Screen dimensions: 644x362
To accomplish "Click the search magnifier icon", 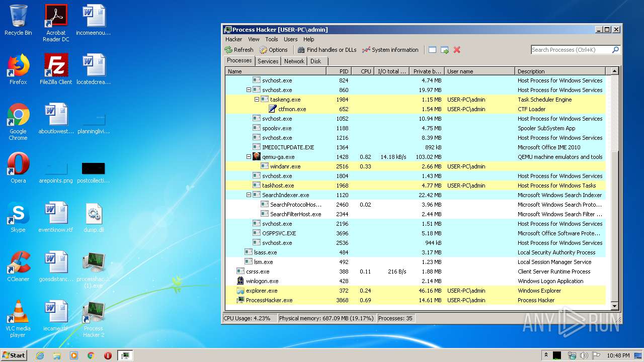I will pos(615,50).
